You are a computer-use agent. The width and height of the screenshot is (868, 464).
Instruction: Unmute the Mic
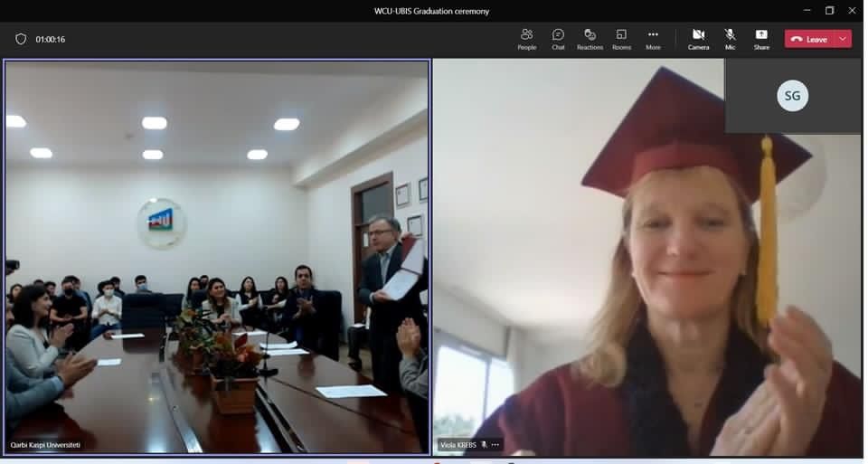tap(730, 39)
